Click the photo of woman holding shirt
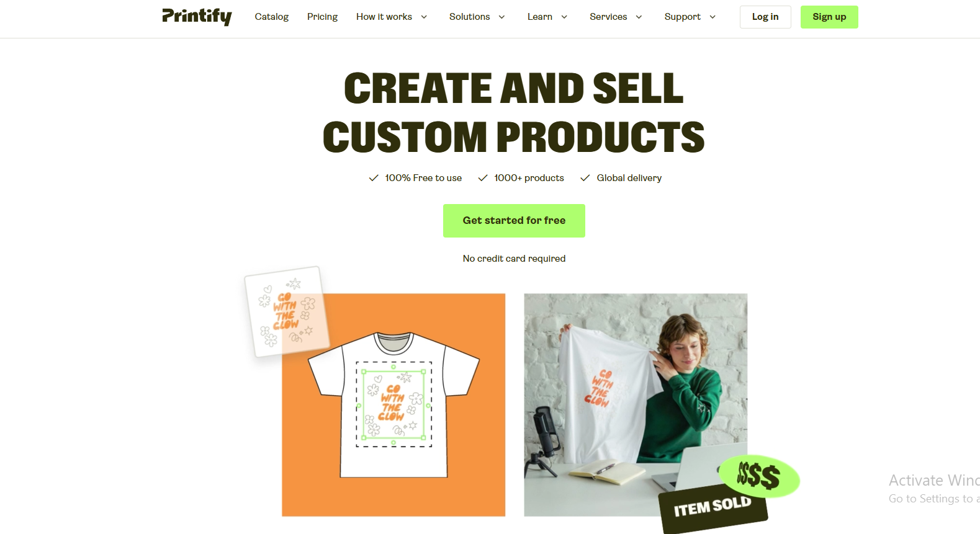The width and height of the screenshot is (980, 534). tap(636, 404)
